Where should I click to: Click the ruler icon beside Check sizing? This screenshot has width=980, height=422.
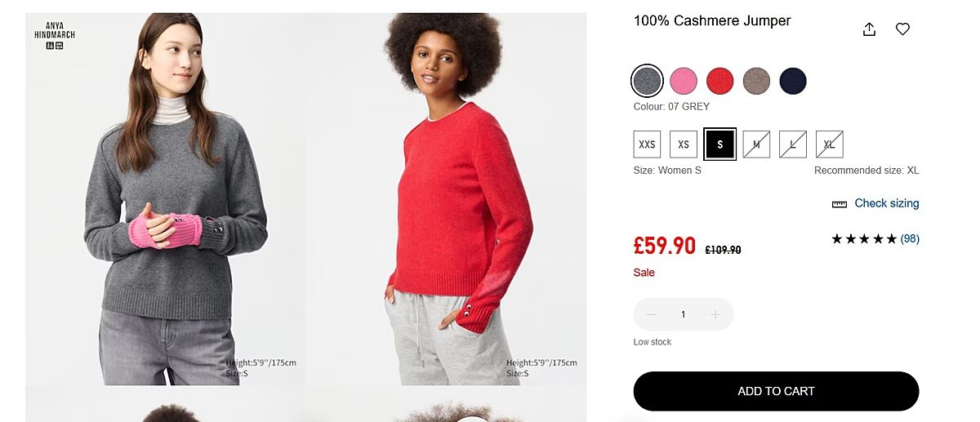point(839,204)
